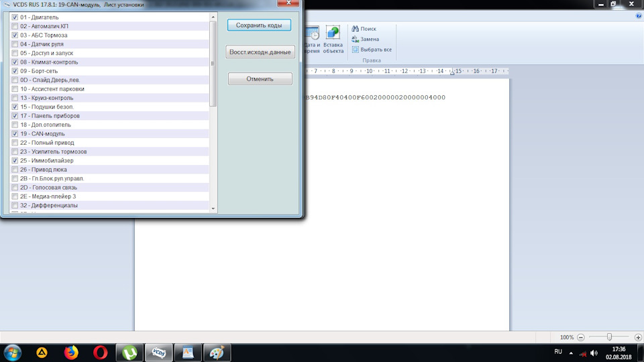Open the yellow triangle app on the taskbar
The width and height of the screenshot is (644, 362).
pyautogui.click(x=42, y=353)
